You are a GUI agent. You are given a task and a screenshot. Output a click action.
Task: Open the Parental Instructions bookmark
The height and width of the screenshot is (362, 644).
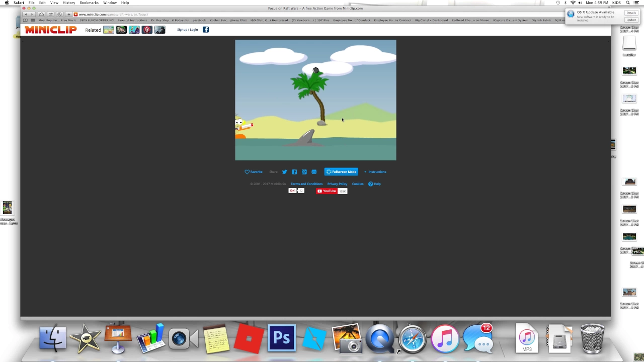tap(132, 20)
